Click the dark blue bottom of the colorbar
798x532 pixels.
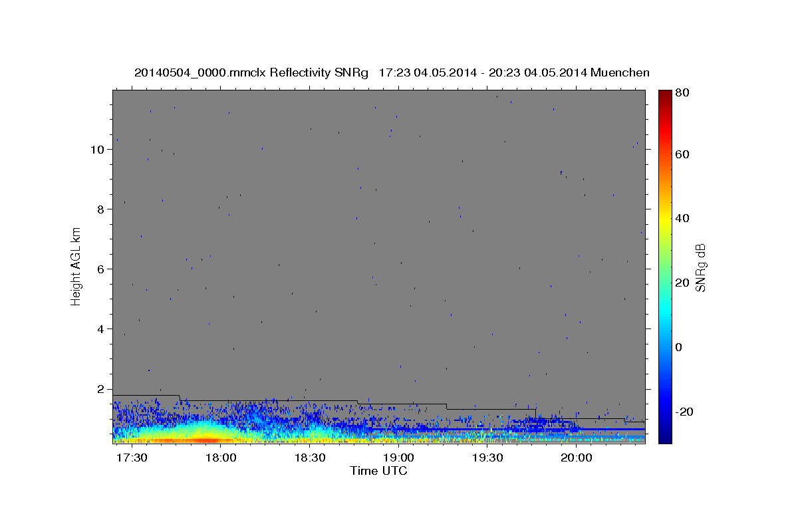(x=664, y=438)
